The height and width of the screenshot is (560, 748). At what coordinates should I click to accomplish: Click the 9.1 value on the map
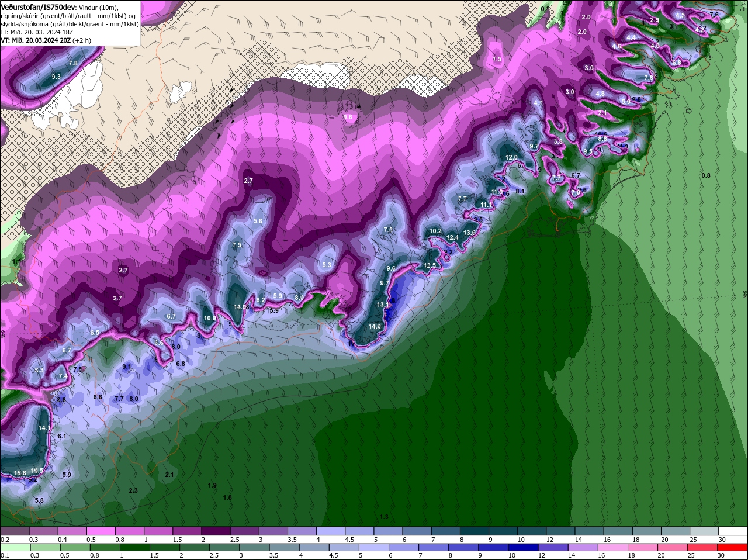point(127,367)
